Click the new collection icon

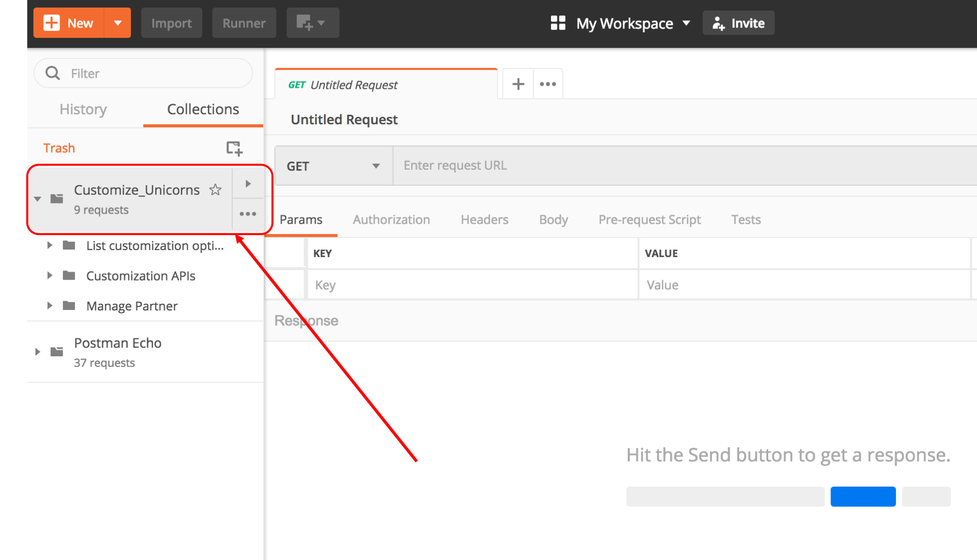pos(234,148)
